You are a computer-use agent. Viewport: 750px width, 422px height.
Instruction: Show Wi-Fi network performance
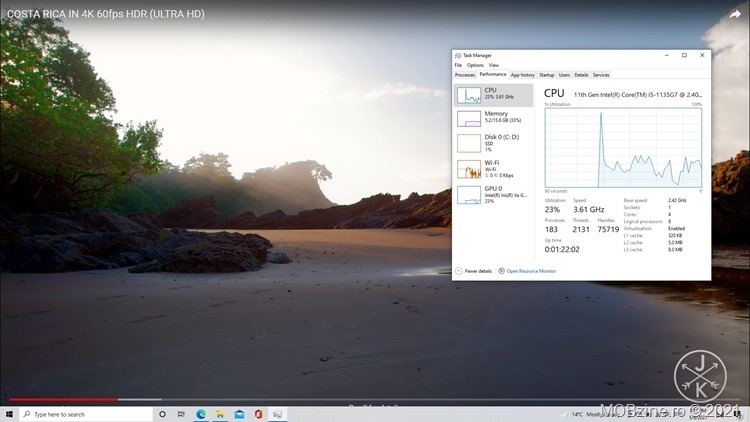469,169
